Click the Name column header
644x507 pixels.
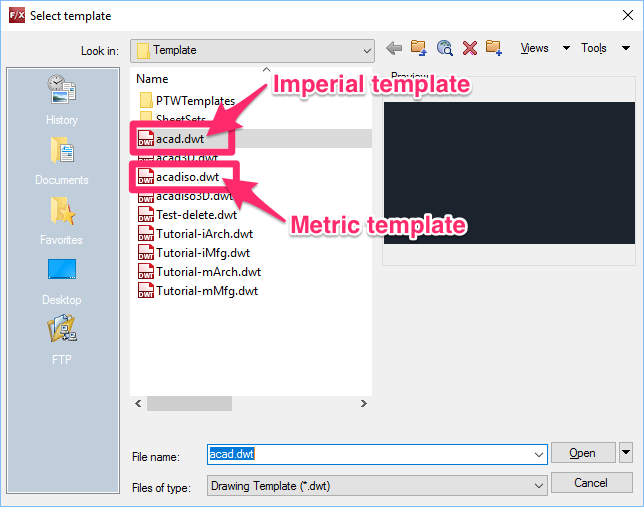[x=152, y=79]
